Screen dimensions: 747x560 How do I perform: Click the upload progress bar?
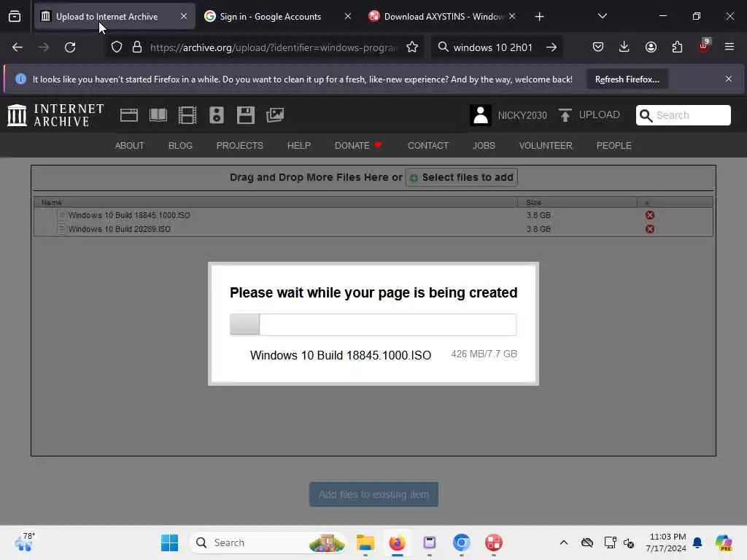[x=373, y=324]
